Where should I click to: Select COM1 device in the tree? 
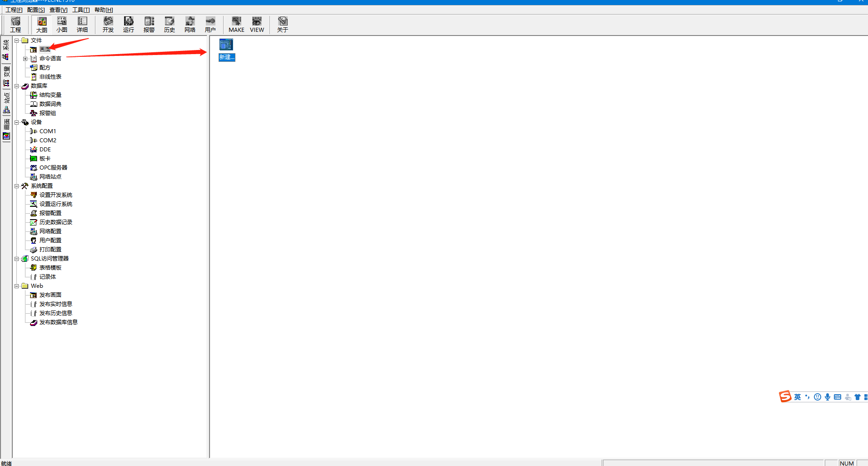[47, 131]
